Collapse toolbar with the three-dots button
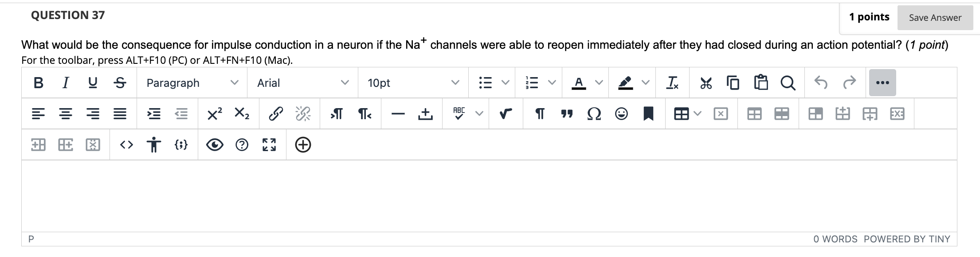The image size is (980, 257). [882, 83]
